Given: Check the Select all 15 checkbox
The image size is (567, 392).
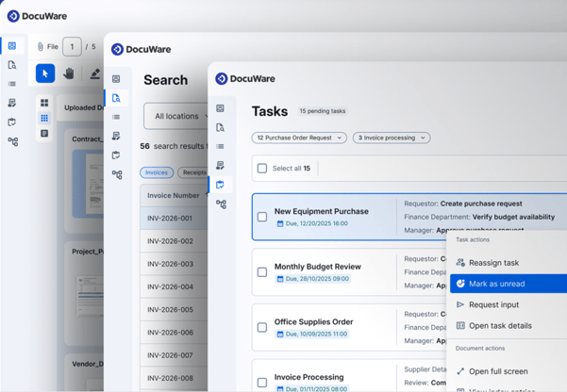Looking at the screenshot, I should click(x=262, y=169).
